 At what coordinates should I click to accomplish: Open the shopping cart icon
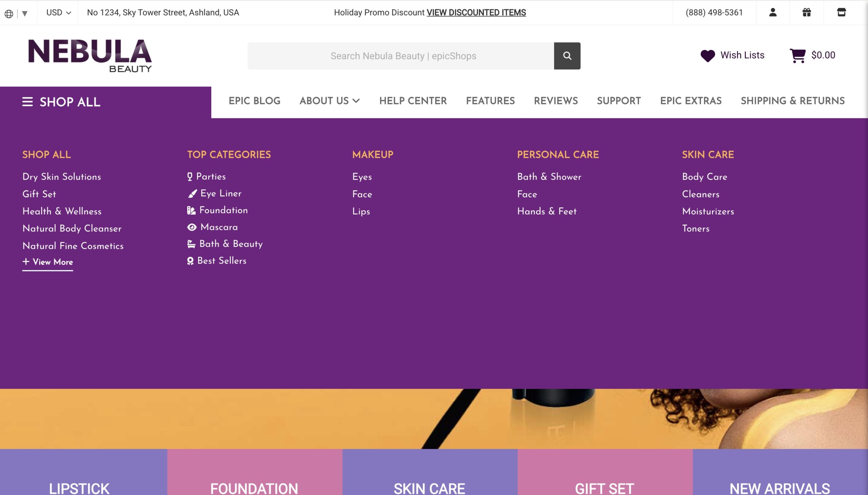pyautogui.click(x=797, y=56)
